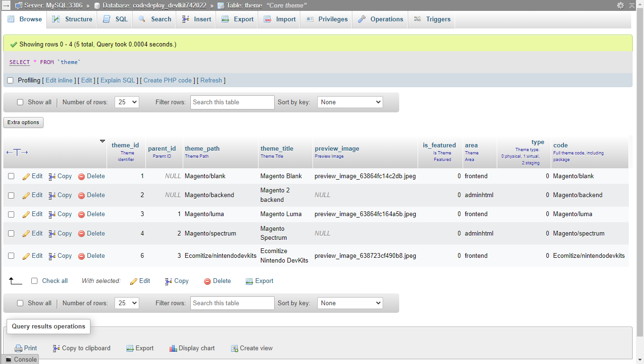Click the Display chart icon
Screen dimensions: 644x364
tap(173, 348)
